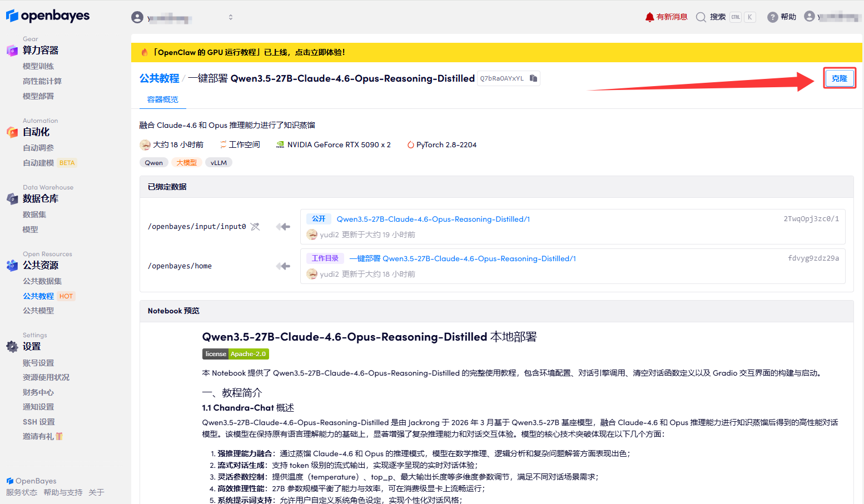Open 账号设置 in settings
The width and height of the screenshot is (864, 504).
point(38,363)
